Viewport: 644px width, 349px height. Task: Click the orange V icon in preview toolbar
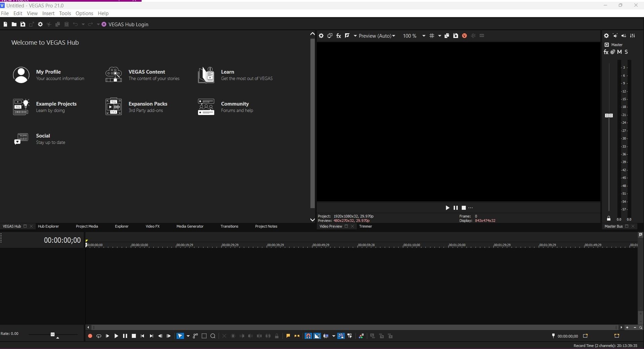point(464,36)
